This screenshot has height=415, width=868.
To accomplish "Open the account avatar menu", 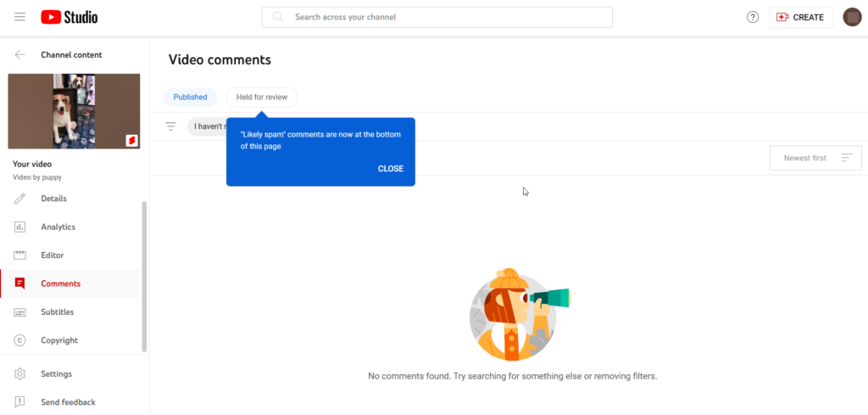I will [x=852, y=17].
